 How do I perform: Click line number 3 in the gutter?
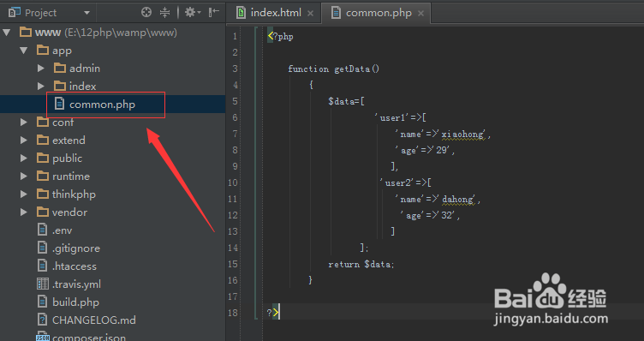[x=235, y=69]
